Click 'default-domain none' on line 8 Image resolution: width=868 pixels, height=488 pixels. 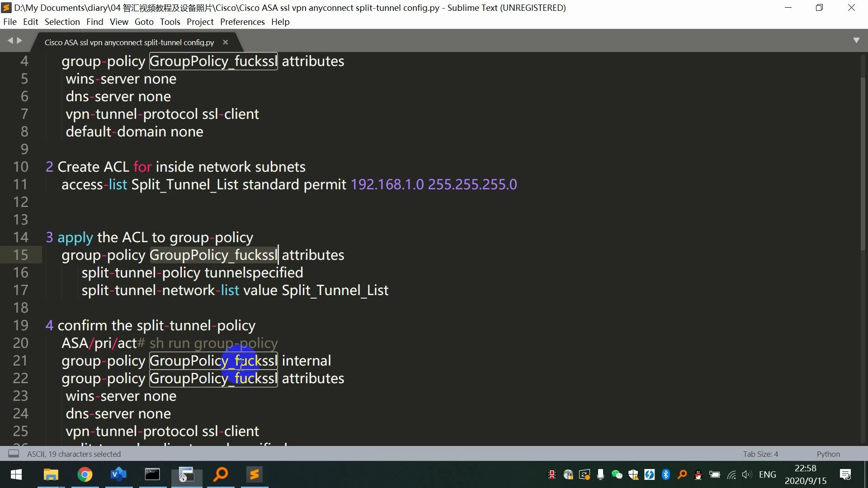click(x=134, y=131)
